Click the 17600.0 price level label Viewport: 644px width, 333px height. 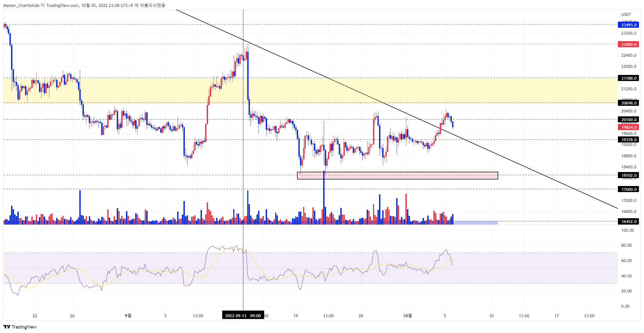point(628,189)
